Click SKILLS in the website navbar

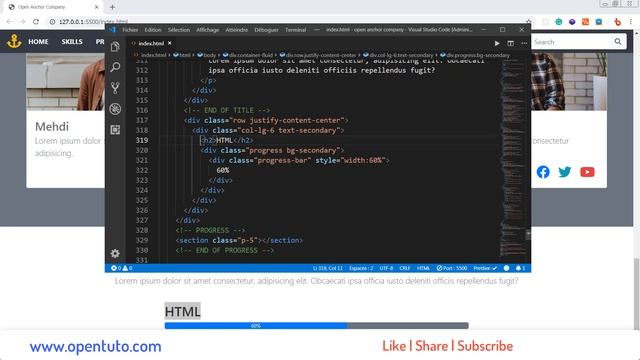click(72, 42)
